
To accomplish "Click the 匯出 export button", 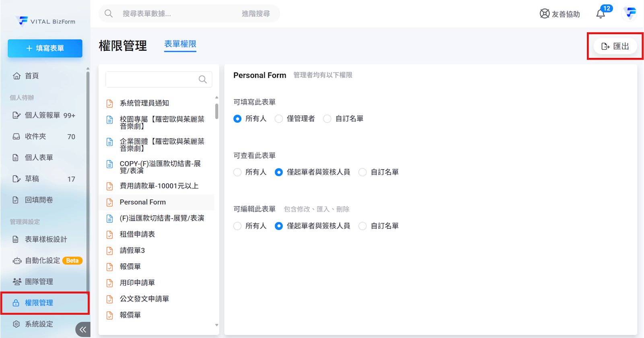I will click(615, 46).
